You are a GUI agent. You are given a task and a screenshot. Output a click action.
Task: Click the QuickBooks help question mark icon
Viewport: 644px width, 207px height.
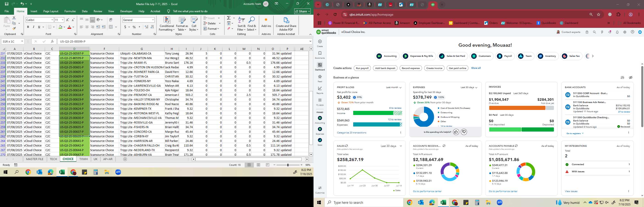pos(633,32)
